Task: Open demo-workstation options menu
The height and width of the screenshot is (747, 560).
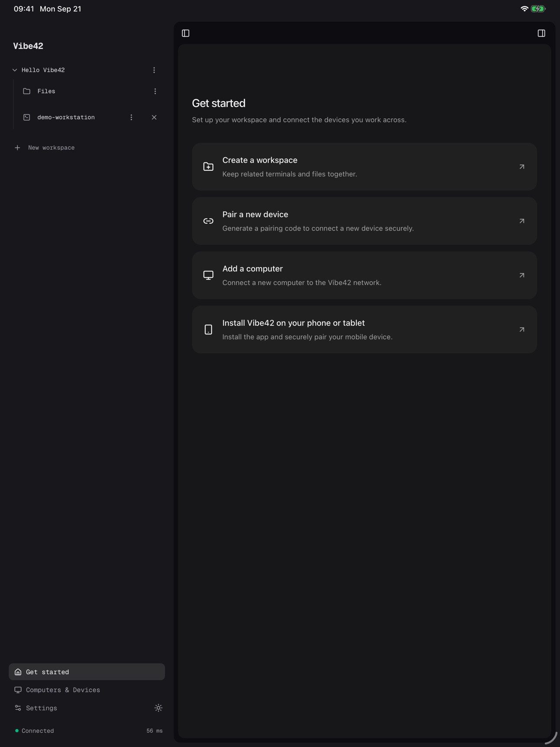Action: coord(131,117)
